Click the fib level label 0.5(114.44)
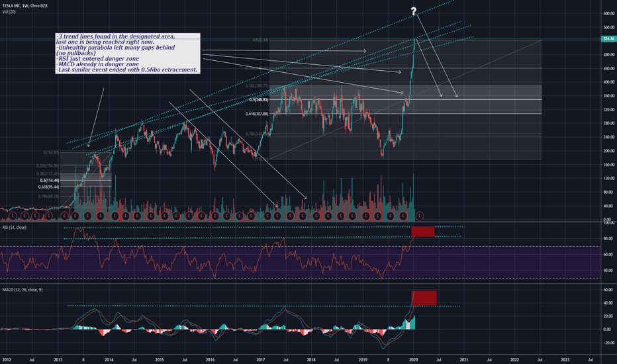Screen dimensions: 617x364 (x=50, y=180)
